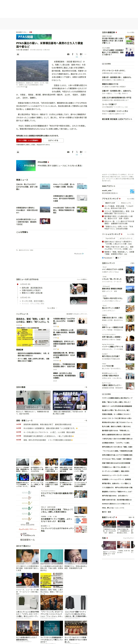The image size is (138, 644).
Task: Click the red arrow beside 注目の連載記事
Action: [116, 33]
